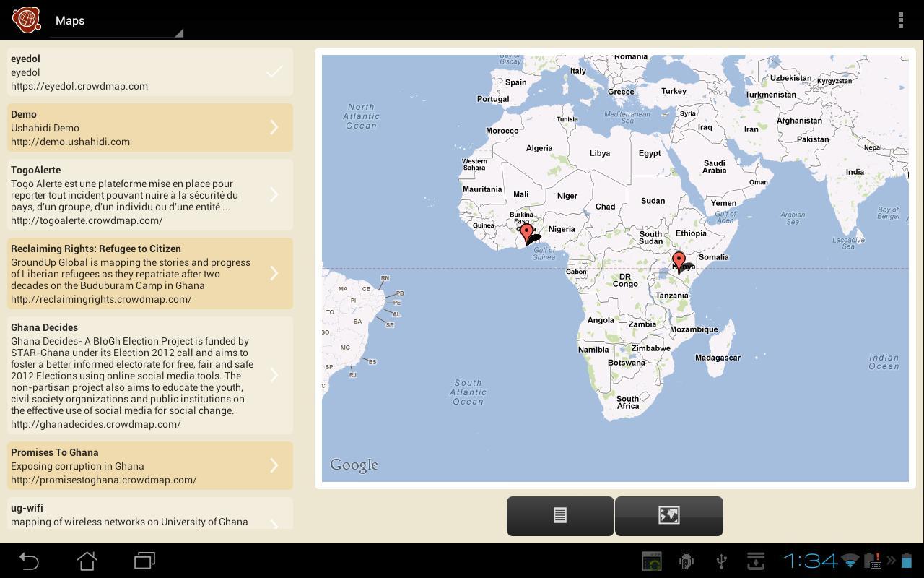The height and width of the screenshot is (578, 924).
Task: Switch to report list view icon
Action: click(559, 515)
